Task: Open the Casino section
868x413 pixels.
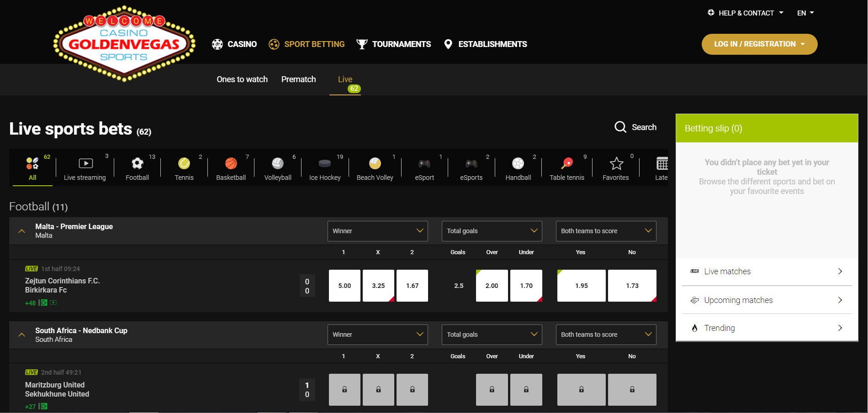Action: point(234,44)
